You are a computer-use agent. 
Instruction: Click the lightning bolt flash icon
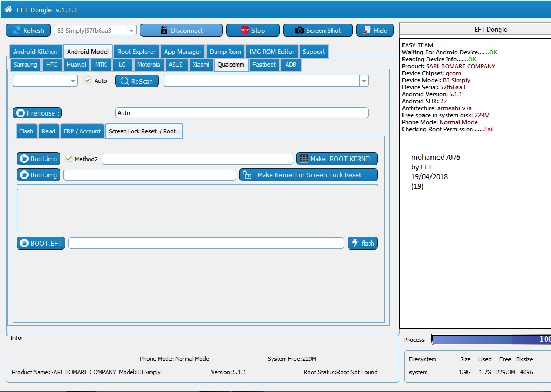pyautogui.click(x=355, y=243)
